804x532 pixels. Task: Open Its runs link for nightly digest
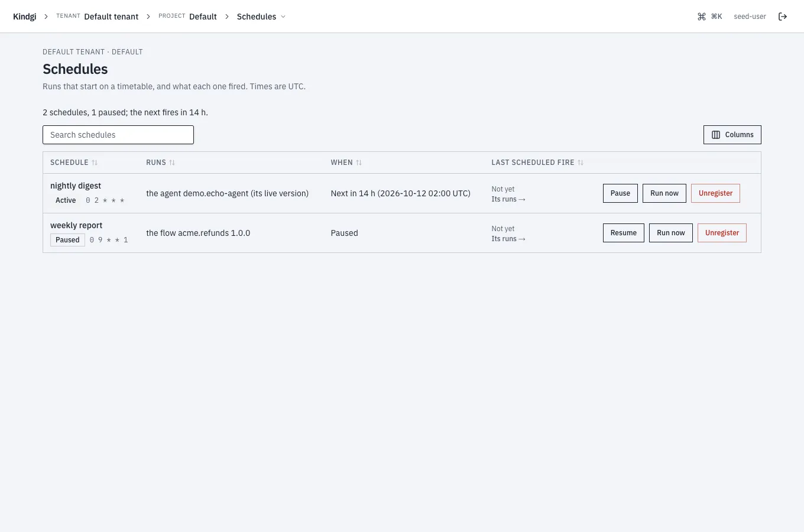coord(508,199)
